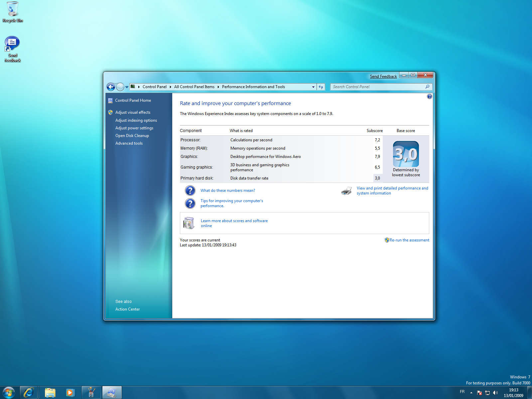532x399 pixels.
Task: Re-run the assessment
Action: pos(409,240)
